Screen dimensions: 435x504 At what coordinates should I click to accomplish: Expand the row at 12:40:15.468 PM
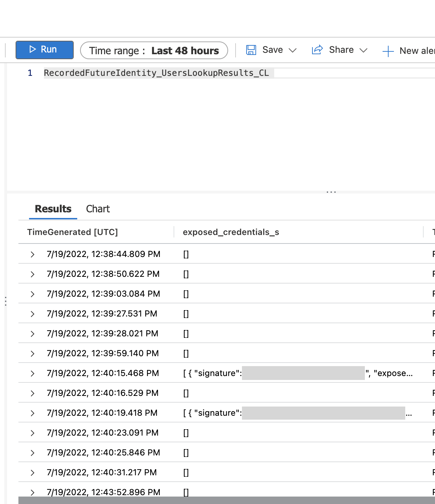pyautogui.click(x=33, y=374)
